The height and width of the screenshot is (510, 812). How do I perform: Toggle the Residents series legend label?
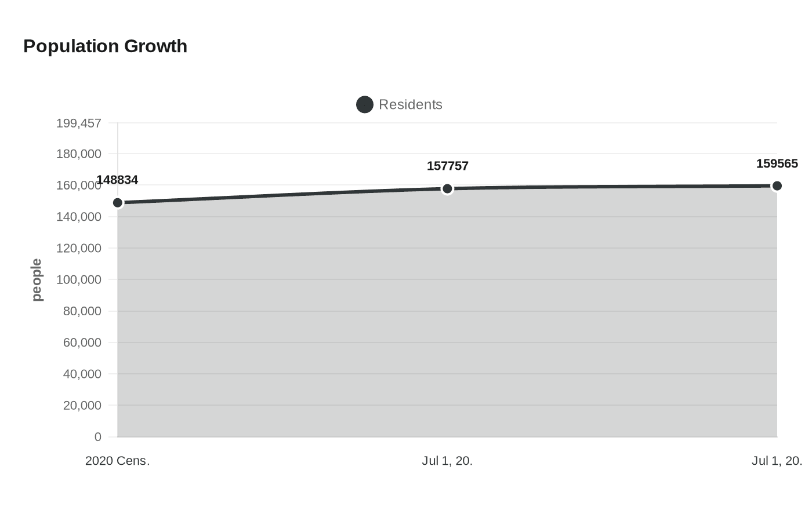(x=410, y=105)
